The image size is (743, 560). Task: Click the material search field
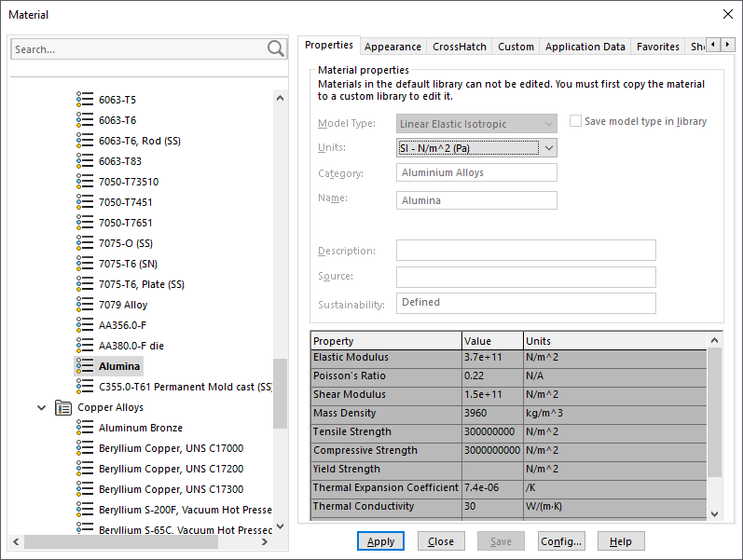(138, 49)
